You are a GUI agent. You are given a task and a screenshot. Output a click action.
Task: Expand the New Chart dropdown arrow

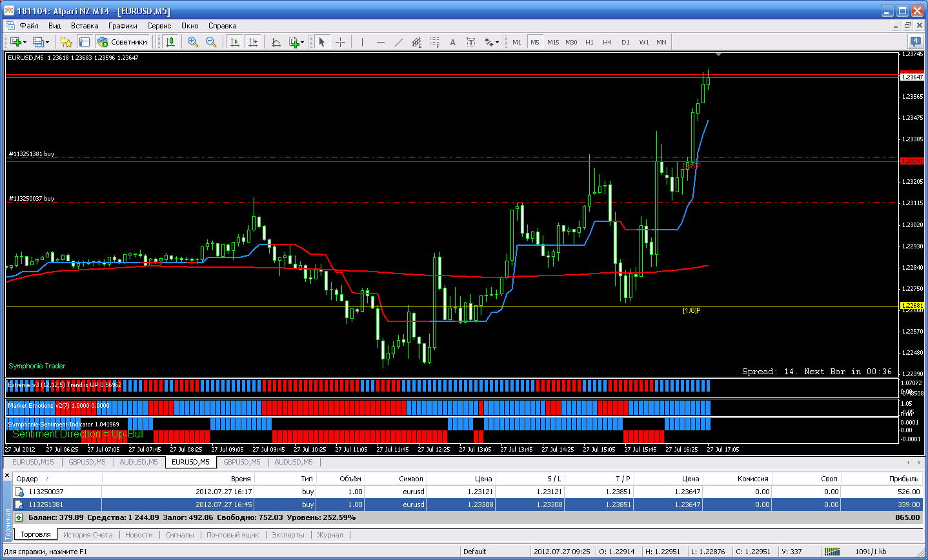tap(25, 43)
